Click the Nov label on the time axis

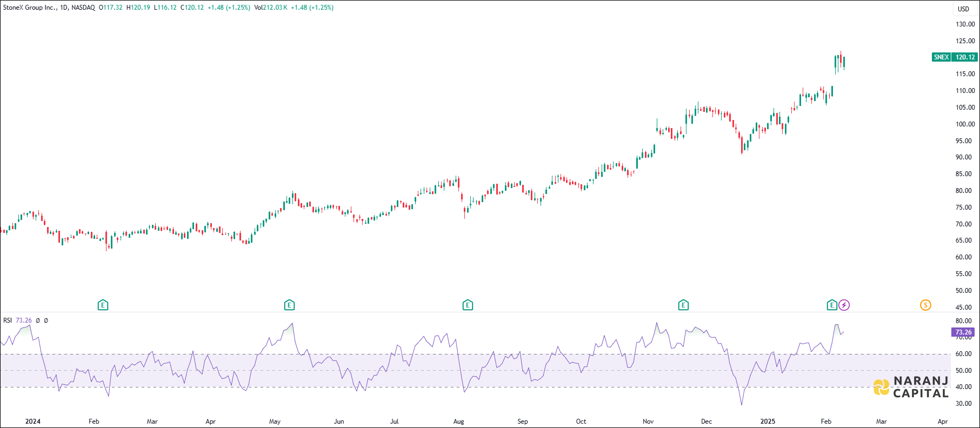coord(648,422)
